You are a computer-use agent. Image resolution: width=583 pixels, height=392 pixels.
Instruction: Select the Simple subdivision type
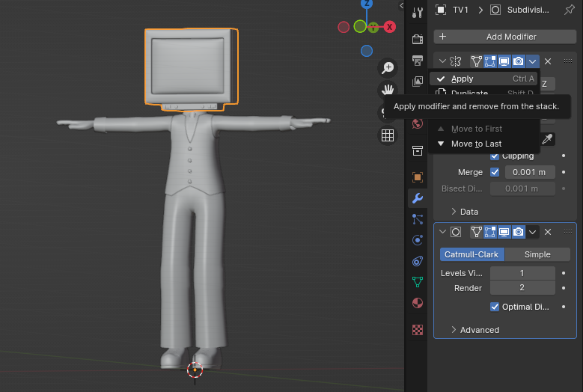(537, 254)
